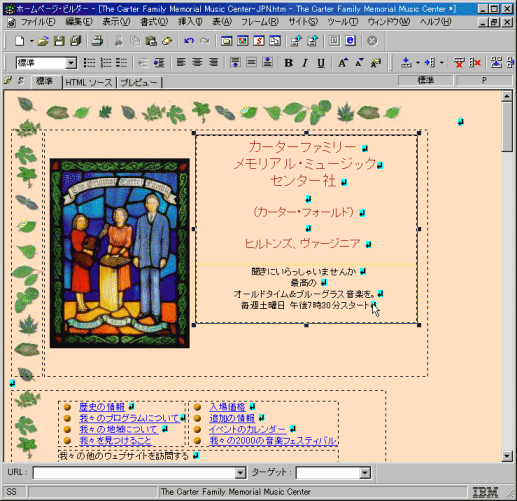Undo the last action
517x501 pixels.
(x=189, y=41)
